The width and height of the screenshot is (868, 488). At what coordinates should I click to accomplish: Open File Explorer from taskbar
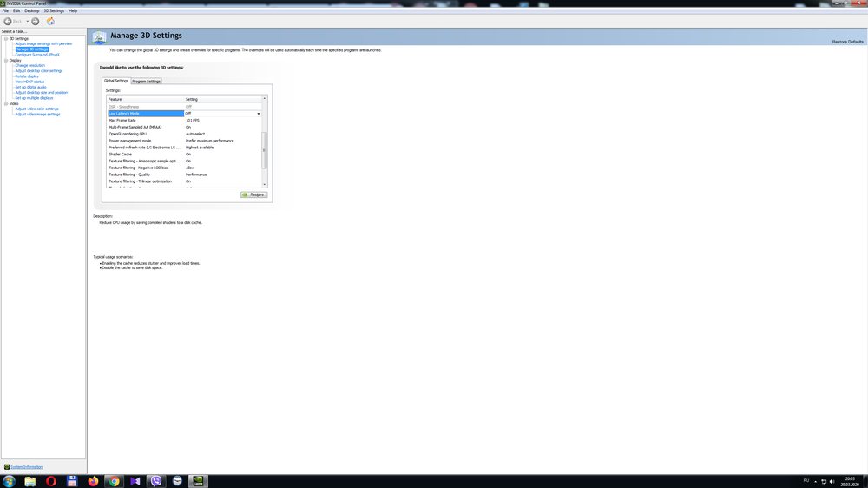coord(30,481)
